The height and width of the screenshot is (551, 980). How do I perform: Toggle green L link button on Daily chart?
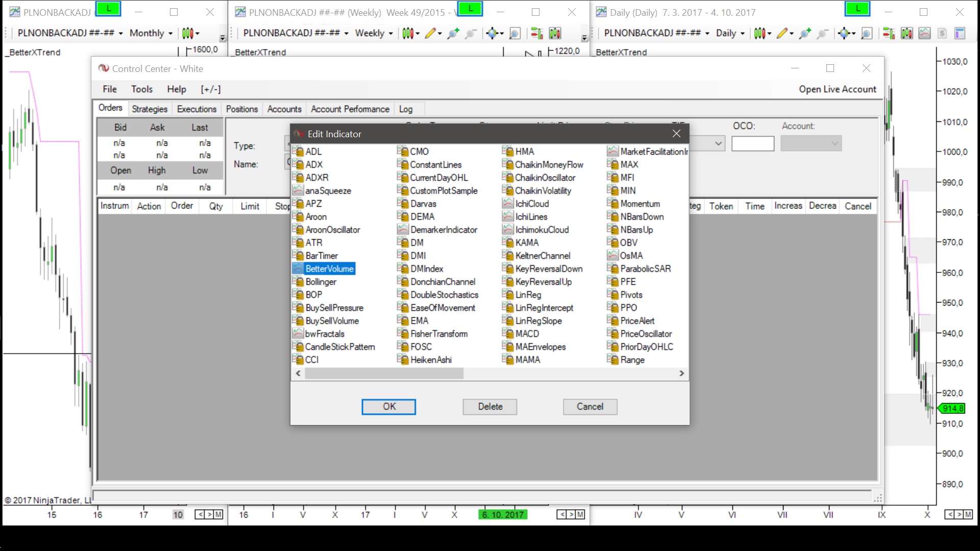pyautogui.click(x=857, y=9)
